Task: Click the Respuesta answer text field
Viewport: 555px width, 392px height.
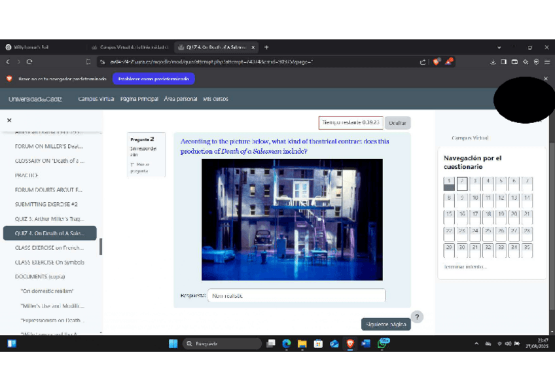Action: tap(296, 296)
